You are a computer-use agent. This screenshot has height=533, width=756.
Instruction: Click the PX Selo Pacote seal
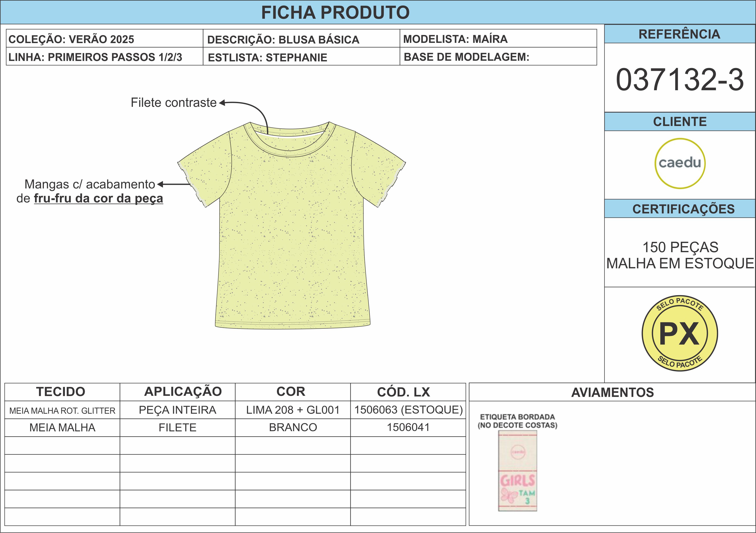680,333
